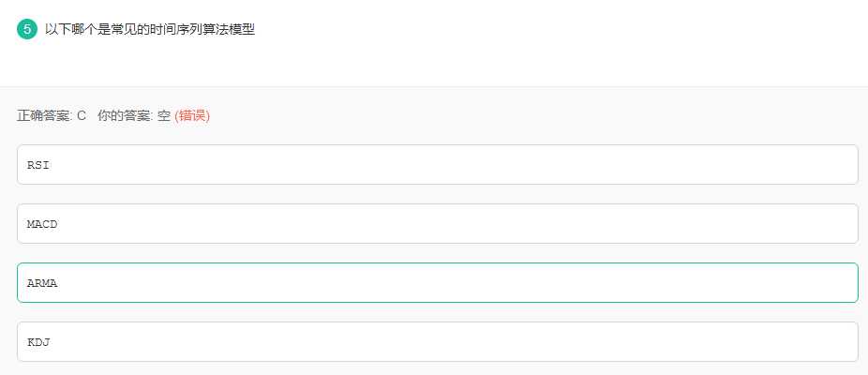This screenshot has height=375, width=868.
Task: Click the MACD text inside the second option
Action: pos(42,224)
